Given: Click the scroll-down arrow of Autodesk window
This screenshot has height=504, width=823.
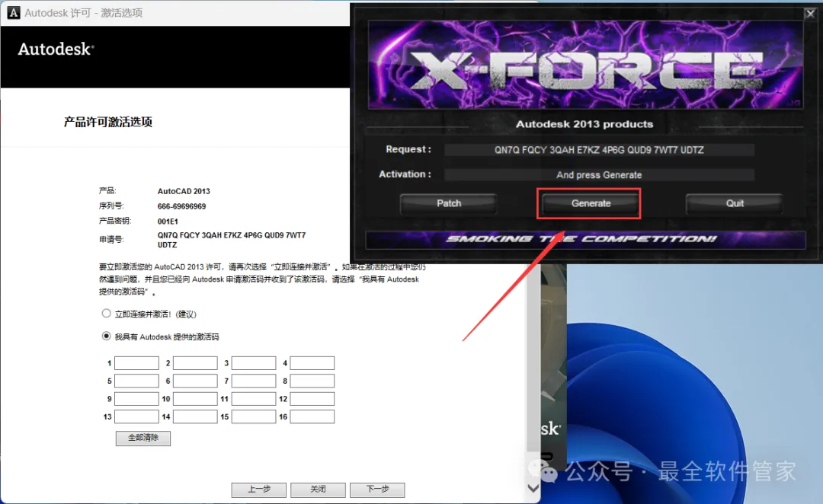Looking at the screenshot, I should coord(533,488).
